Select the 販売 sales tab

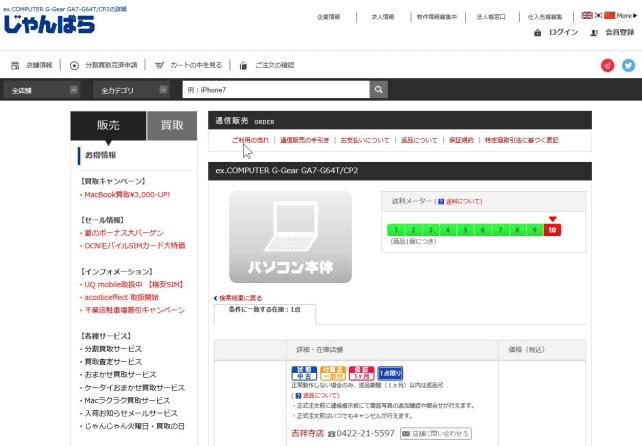108,125
